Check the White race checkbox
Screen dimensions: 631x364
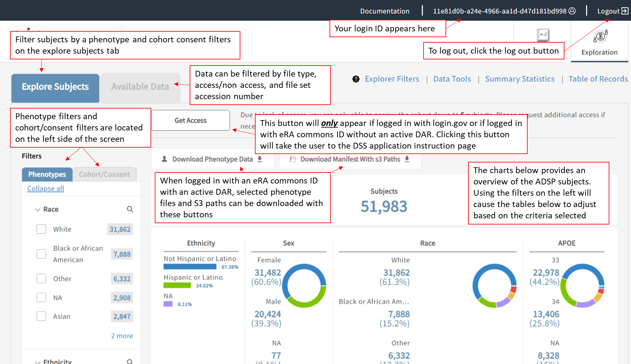coord(41,229)
